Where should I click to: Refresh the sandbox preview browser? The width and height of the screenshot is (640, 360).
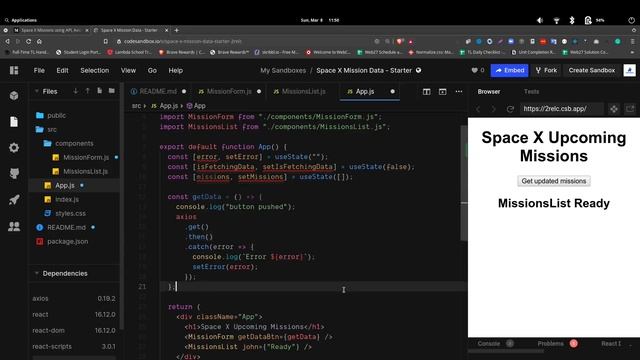click(x=510, y=109)
